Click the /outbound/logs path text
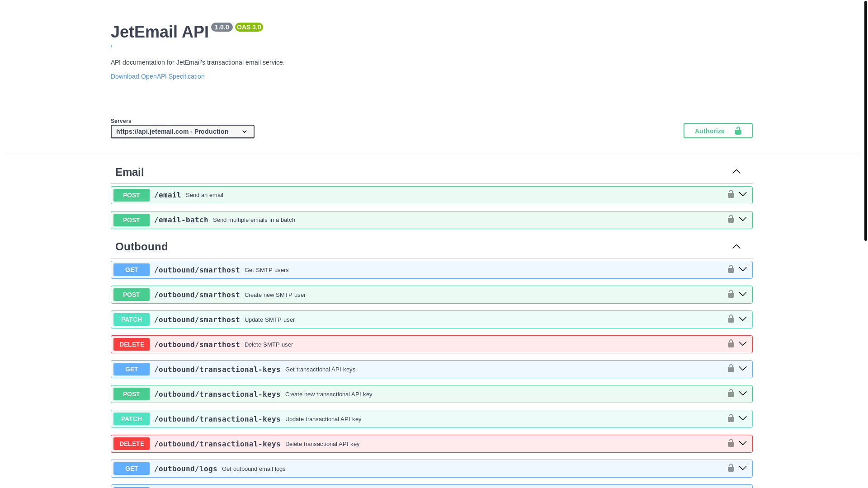The width and height of the screenshot is (868, 488). [x=186, y=469]
